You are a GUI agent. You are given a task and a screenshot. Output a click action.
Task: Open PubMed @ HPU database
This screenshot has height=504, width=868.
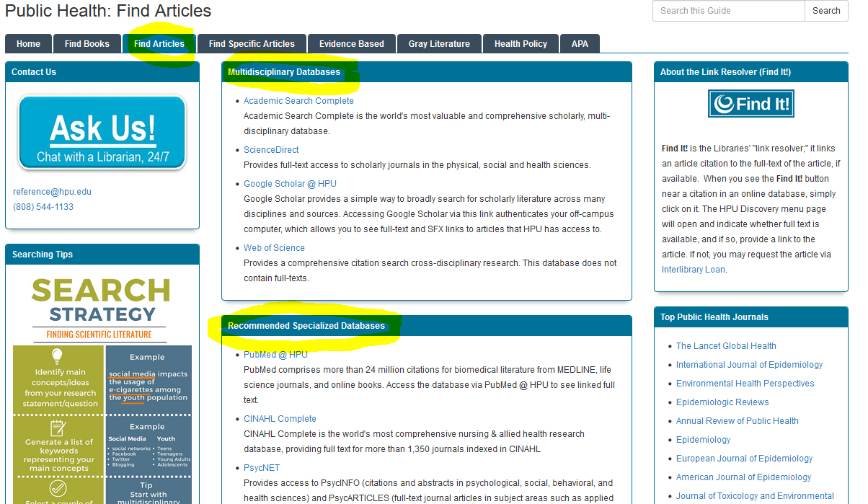pyautogui.click(x=275, y=355)
